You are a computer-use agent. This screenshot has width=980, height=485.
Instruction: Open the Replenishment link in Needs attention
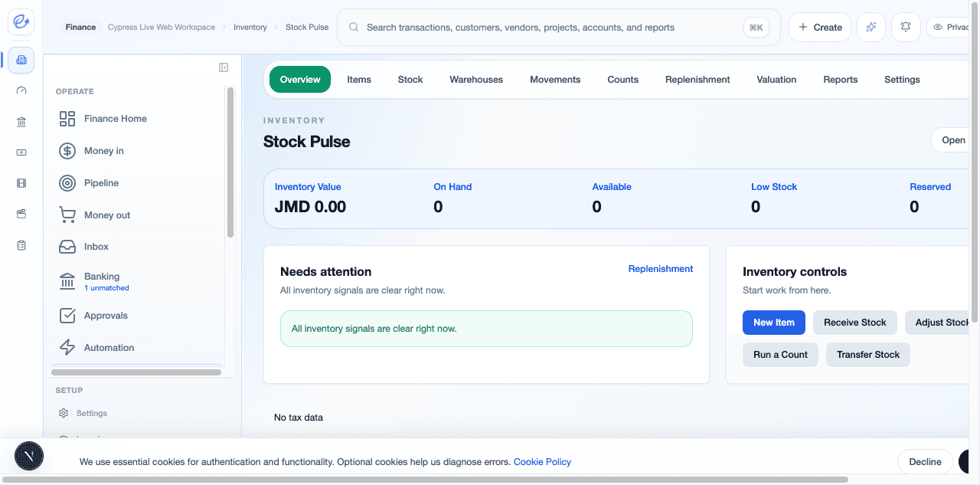click(661, 269)
